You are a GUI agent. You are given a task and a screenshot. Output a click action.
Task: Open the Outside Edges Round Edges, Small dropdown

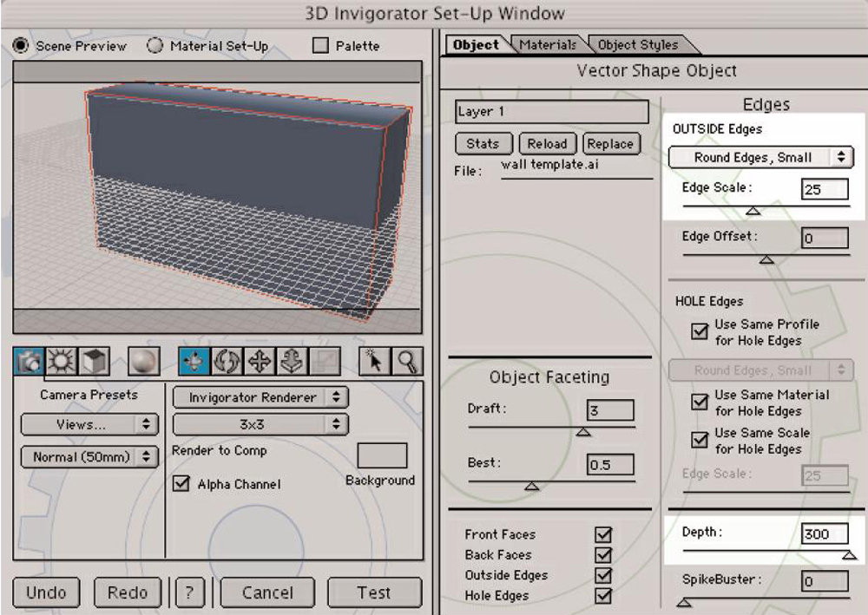click(x=760, y=157)
